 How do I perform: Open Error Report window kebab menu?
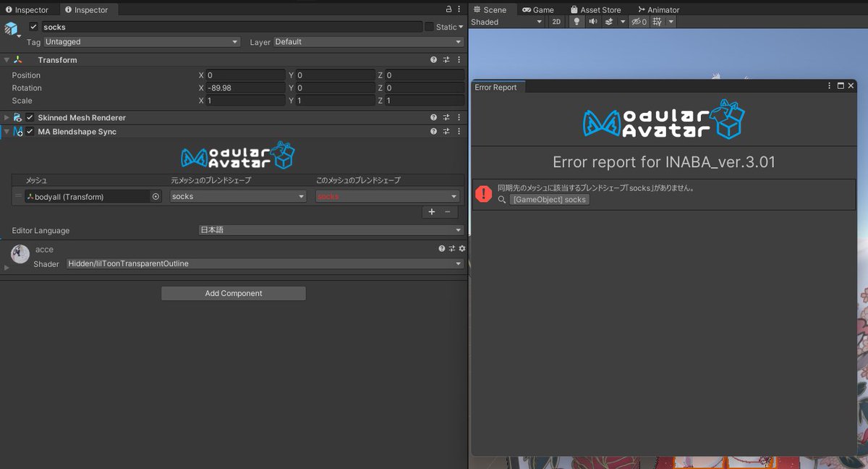click(x=830, y=85)
